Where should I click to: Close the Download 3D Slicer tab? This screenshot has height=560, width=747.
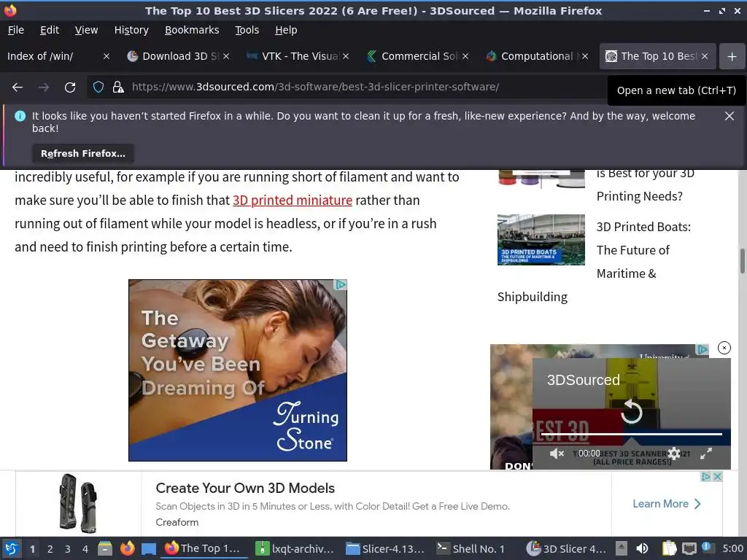tap(226, 56)
